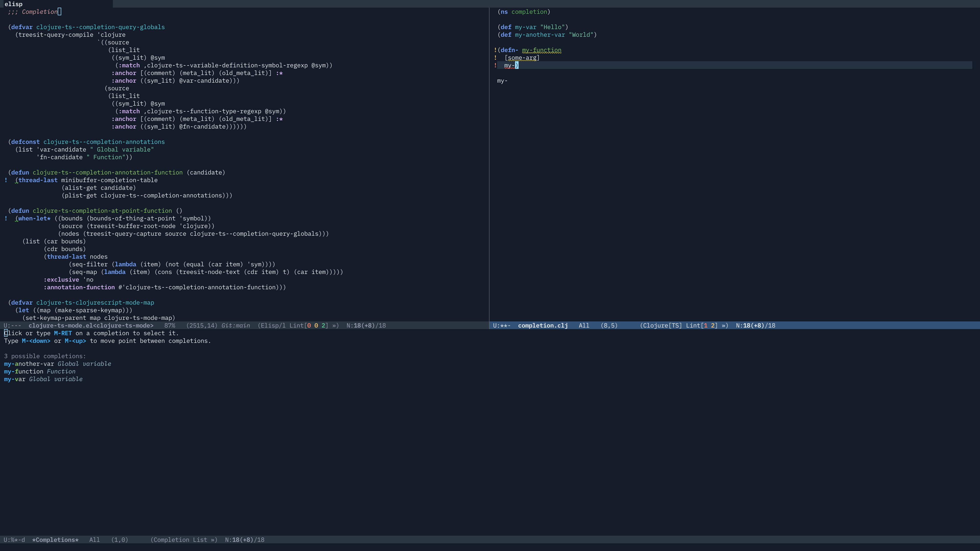This screenshot has width=980, height=551.
Task: Click string "Hello" in Clojure buffer
Action: click(x=552, y=27)
